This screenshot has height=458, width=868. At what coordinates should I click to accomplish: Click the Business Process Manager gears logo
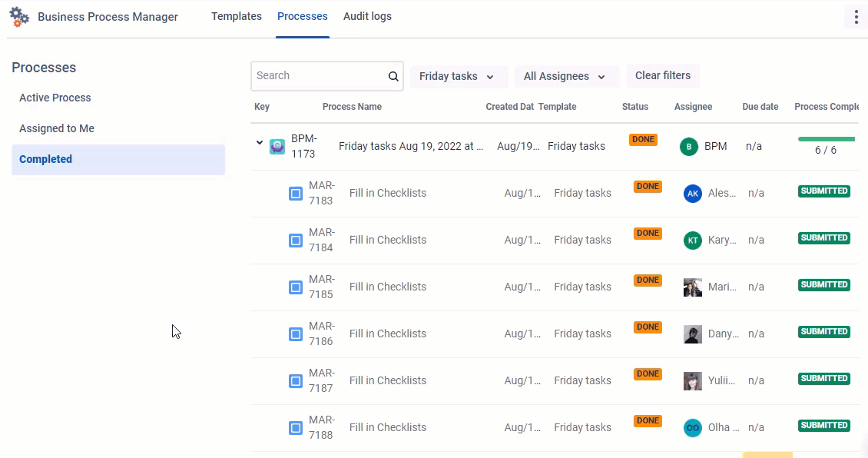click(x=19, y=16)
